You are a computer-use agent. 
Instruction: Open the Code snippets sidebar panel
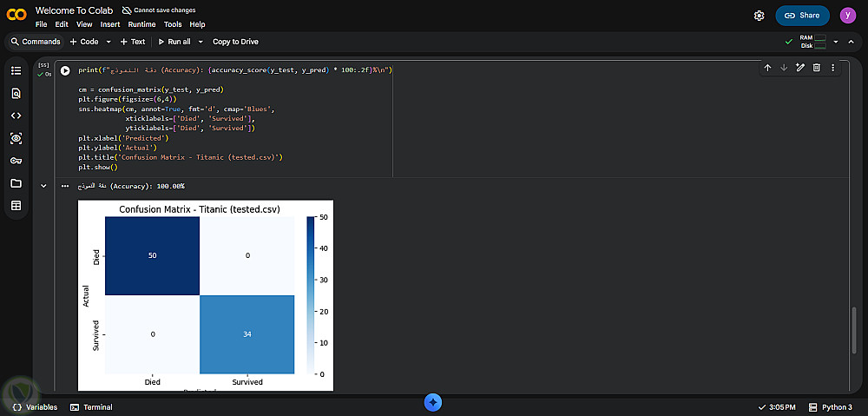tap(16, 116)
